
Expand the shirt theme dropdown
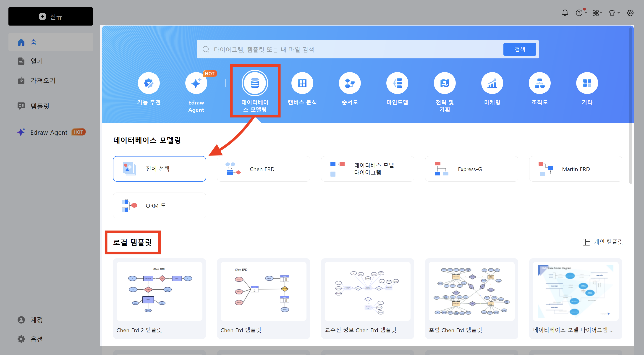(614, 13)
